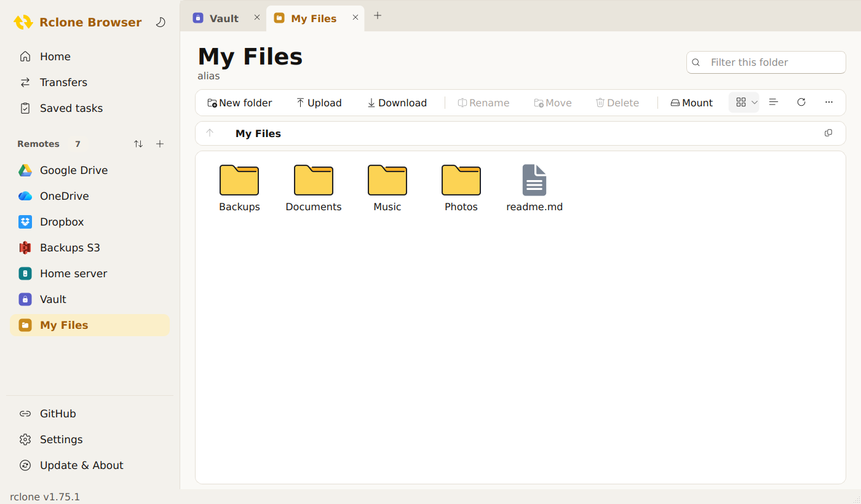Select the Backups folder
Viewport: 861px width, 504px height.
click(239, 189)
